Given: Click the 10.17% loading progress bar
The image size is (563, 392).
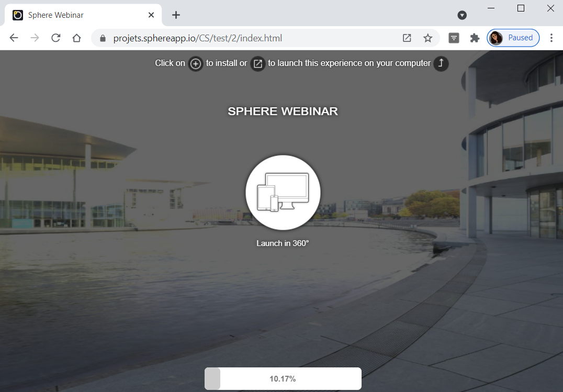Looking at the screenshot, I should [x=283, y=378].
